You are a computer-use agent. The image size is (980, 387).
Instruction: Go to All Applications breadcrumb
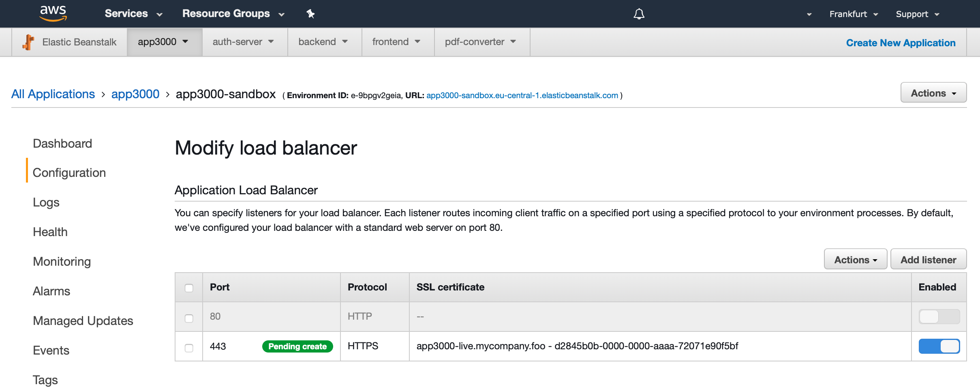(53, 94)
